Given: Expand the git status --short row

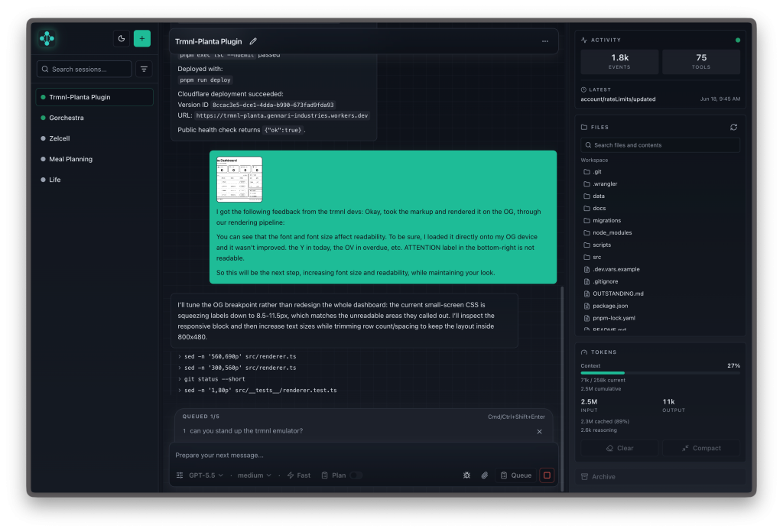Looking at the screenshot, I should coord(212,379).
